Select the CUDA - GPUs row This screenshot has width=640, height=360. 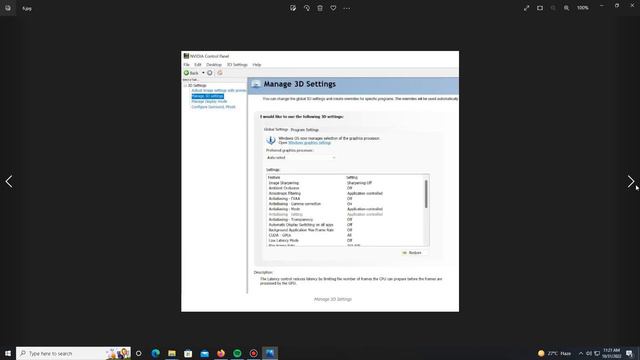click(x=346, y=236)
